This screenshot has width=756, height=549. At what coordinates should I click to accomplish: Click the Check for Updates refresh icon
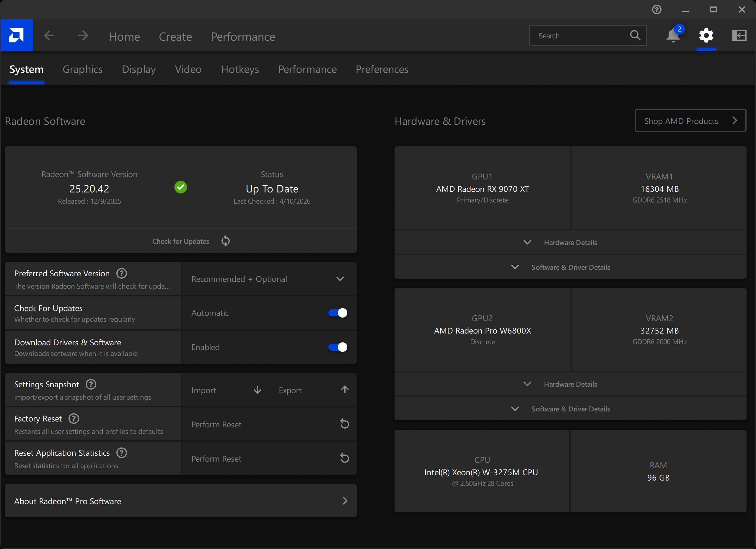click(226, 241)
